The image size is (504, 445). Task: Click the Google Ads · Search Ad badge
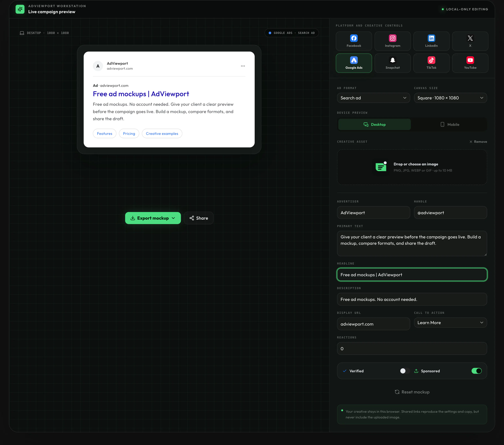coord(291,33)
